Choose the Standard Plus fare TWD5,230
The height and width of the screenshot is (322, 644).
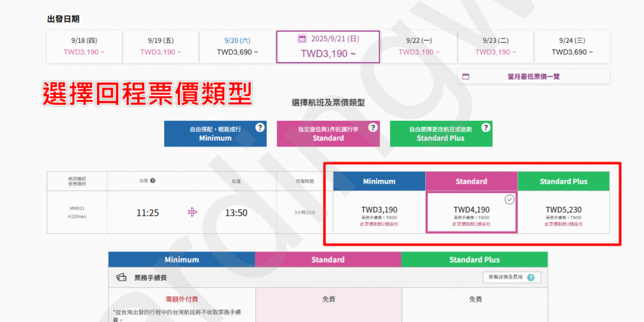click(563, 213)
